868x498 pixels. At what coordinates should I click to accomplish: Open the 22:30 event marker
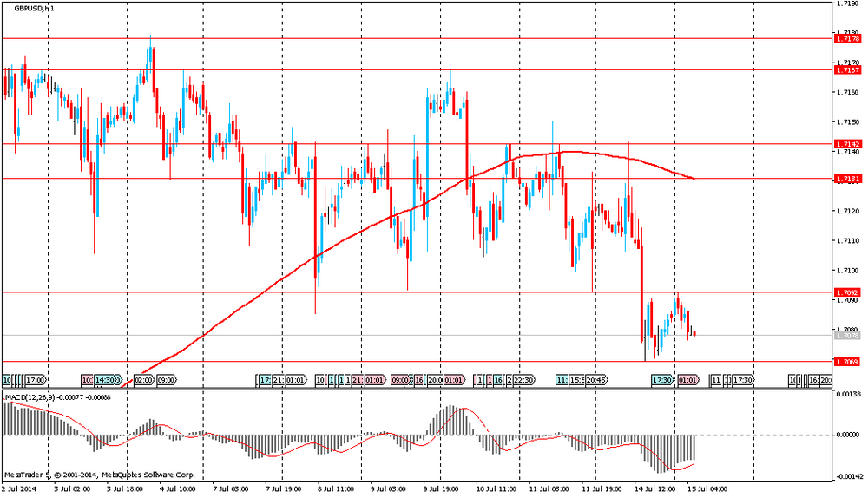pos(523,380)
